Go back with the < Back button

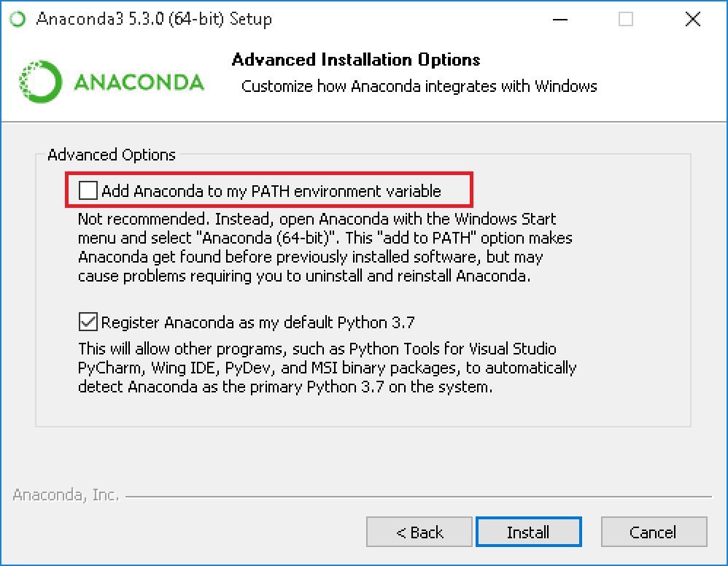[x=419, y=532]
